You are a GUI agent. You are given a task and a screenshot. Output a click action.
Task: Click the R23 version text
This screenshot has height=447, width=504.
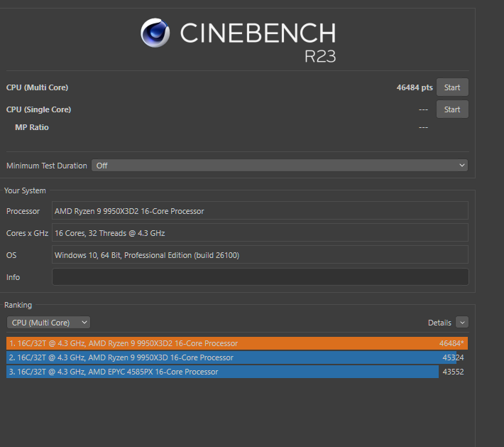point(320,57)
